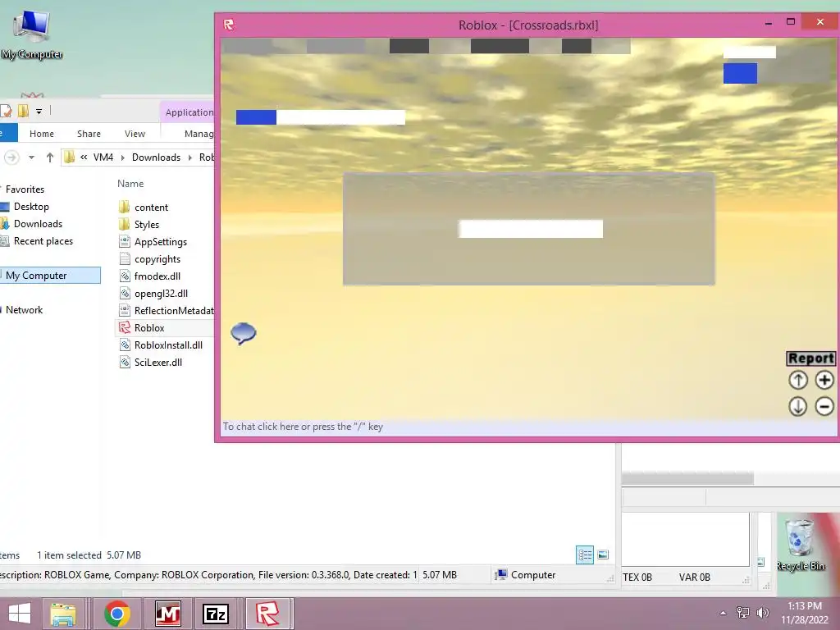Open network icon in system tray
This screenshot has width=840, height=630.
point(743,612)
